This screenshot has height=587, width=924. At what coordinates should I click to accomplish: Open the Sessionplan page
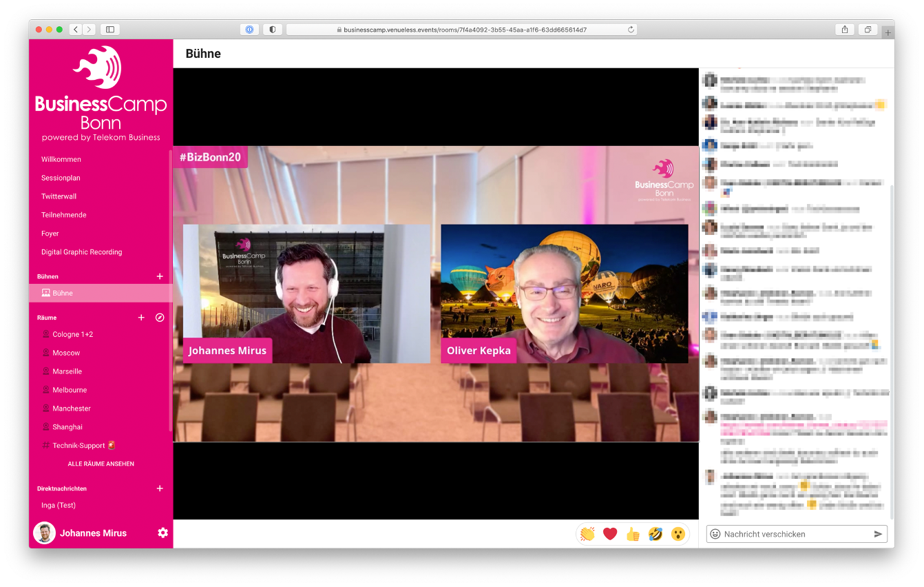[61, 178]
